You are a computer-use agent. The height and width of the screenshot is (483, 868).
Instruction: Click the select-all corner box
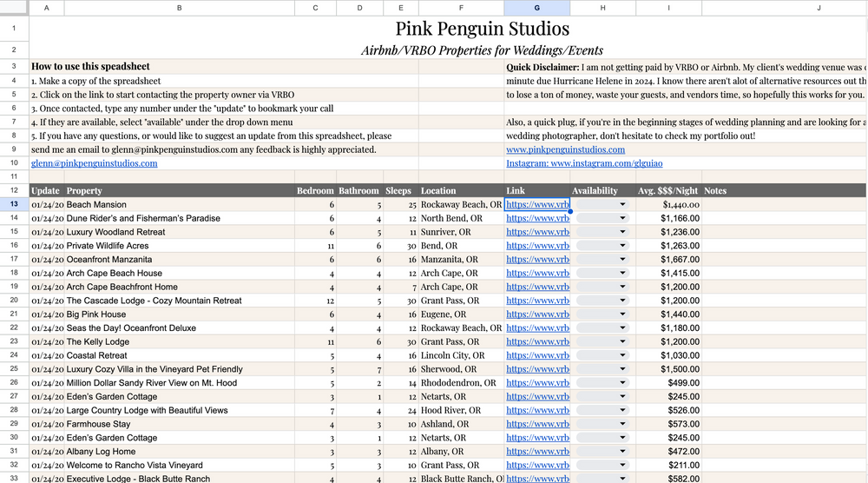tap(14, 8)
